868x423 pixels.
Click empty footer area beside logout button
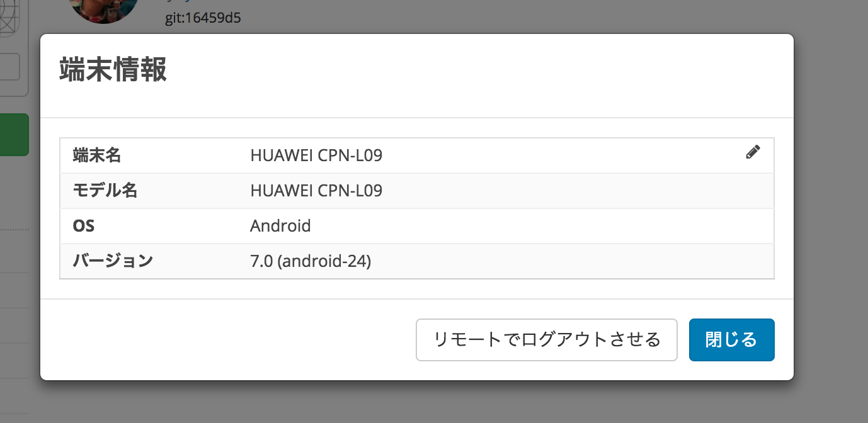tap(228, 340)
